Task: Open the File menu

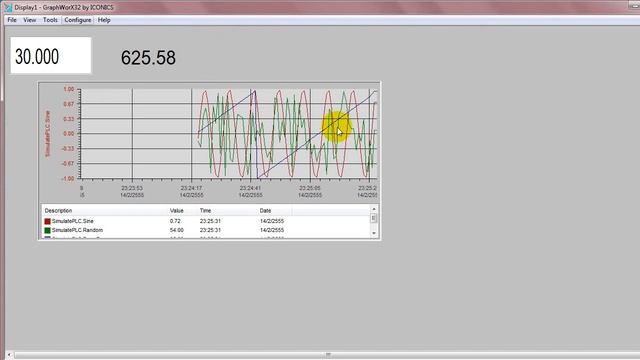Action: click(12, 20)
